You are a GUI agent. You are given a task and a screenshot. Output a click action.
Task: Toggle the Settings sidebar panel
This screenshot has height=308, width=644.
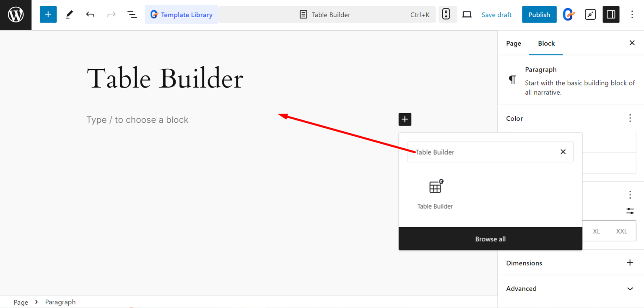[610, 14]
